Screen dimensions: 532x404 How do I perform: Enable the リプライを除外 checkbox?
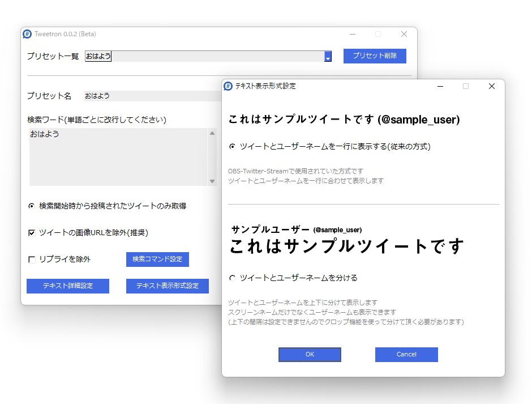click(32, 260)
